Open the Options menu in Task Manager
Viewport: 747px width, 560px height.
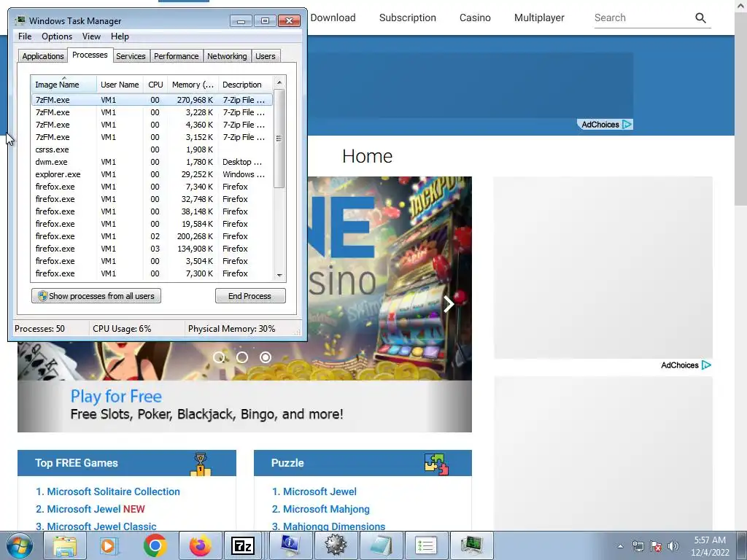point(57,36)
